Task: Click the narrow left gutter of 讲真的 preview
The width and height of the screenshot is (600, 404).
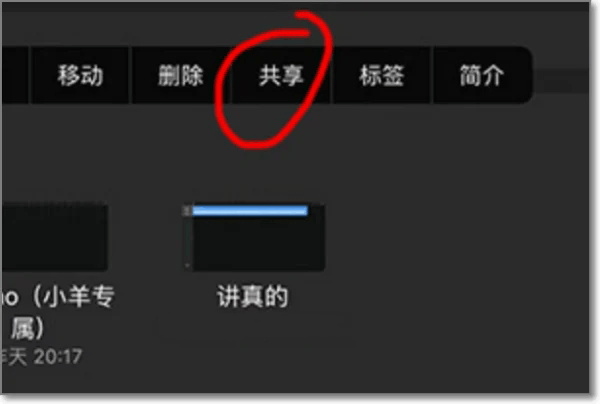Action: [187, 238]
